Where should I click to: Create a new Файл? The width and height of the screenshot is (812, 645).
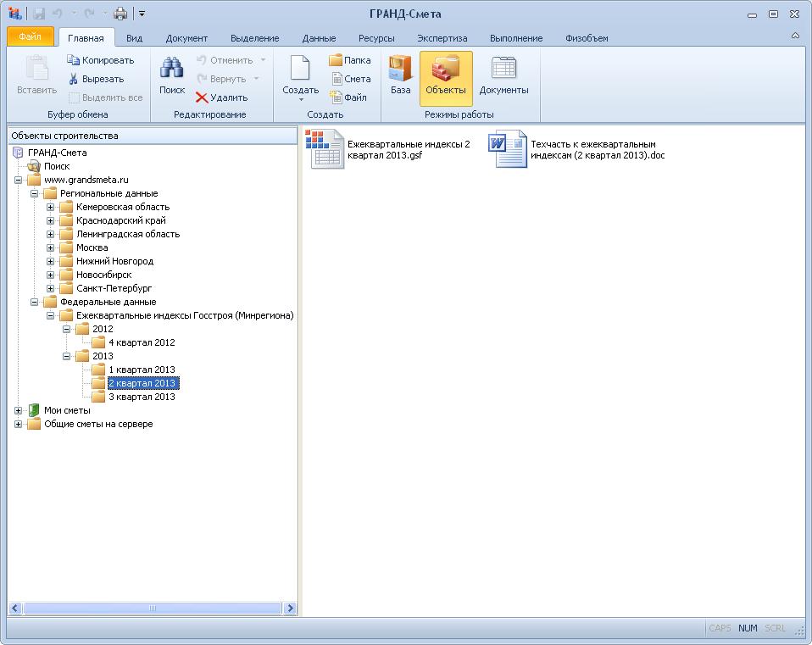348,97
